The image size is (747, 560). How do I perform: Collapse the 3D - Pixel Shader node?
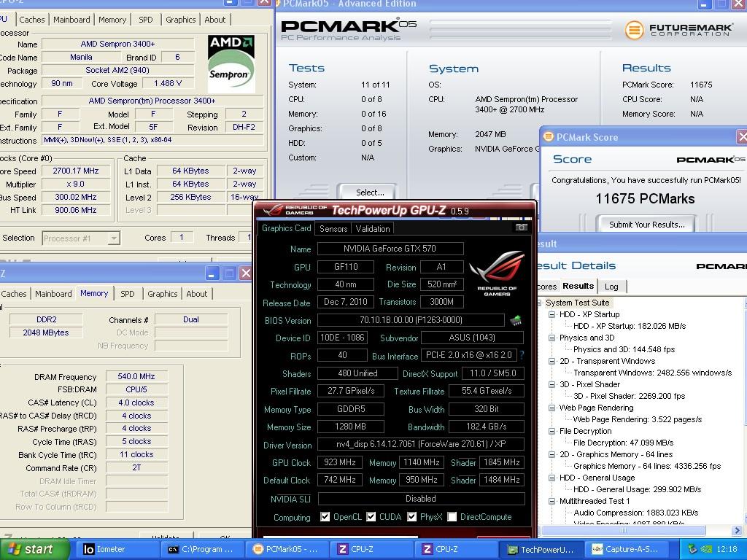pos(551,384)
